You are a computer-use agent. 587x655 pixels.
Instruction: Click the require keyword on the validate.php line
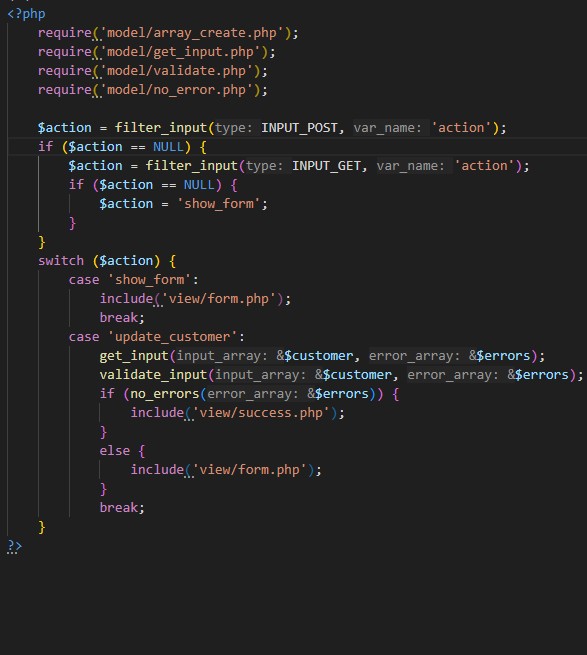(x=65, y=71)
